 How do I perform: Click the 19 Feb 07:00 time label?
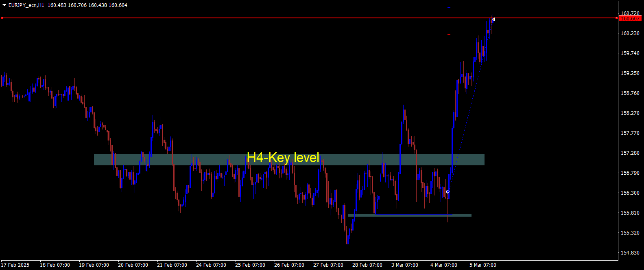(x=94, y=265)
